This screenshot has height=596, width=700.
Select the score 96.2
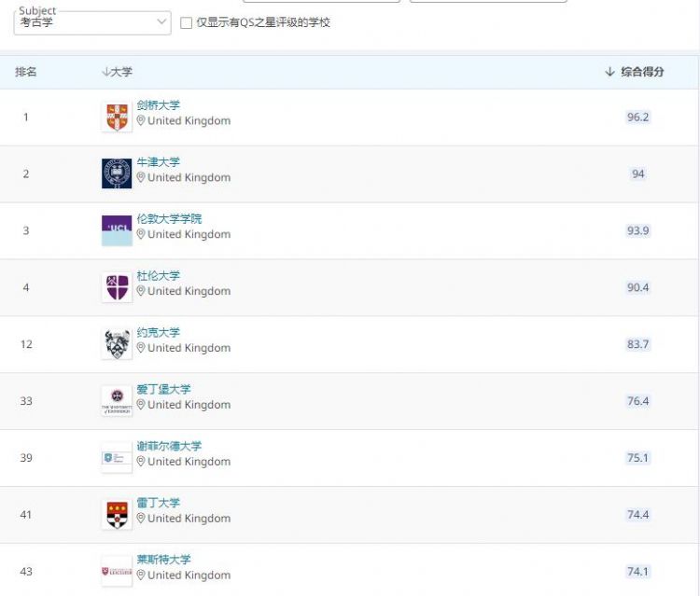(x=638, y=117)
